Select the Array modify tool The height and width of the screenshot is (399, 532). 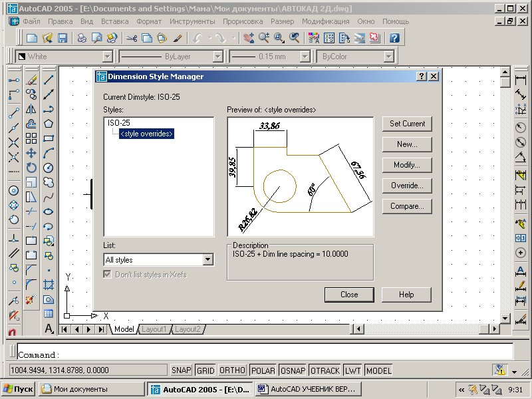pos(31,138)
